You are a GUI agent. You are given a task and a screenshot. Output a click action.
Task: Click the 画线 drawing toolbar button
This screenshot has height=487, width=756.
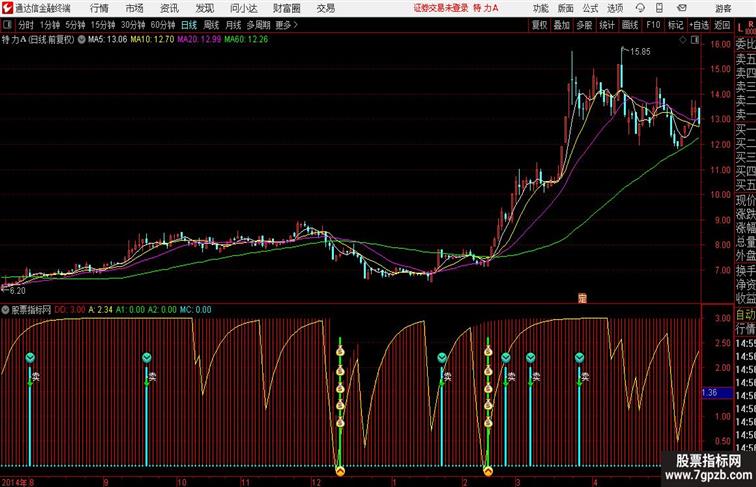pos(630,25)
